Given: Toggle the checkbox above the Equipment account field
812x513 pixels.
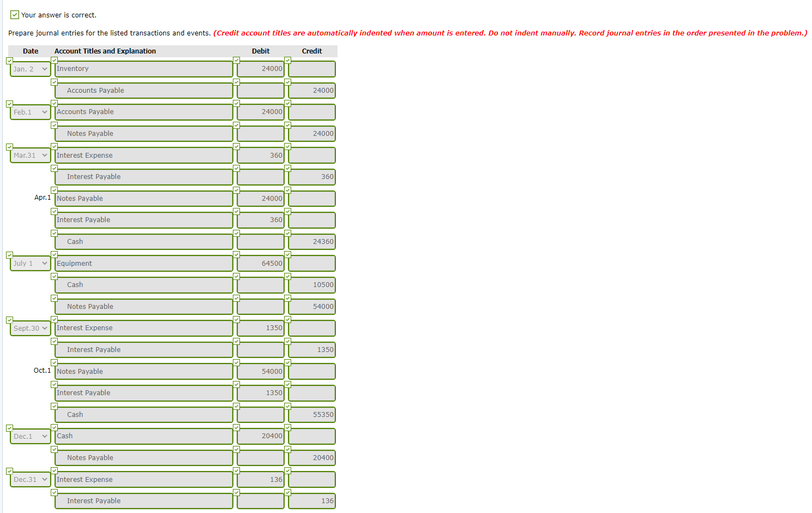Looking at the screenshot, I should [x=54, y=254].
